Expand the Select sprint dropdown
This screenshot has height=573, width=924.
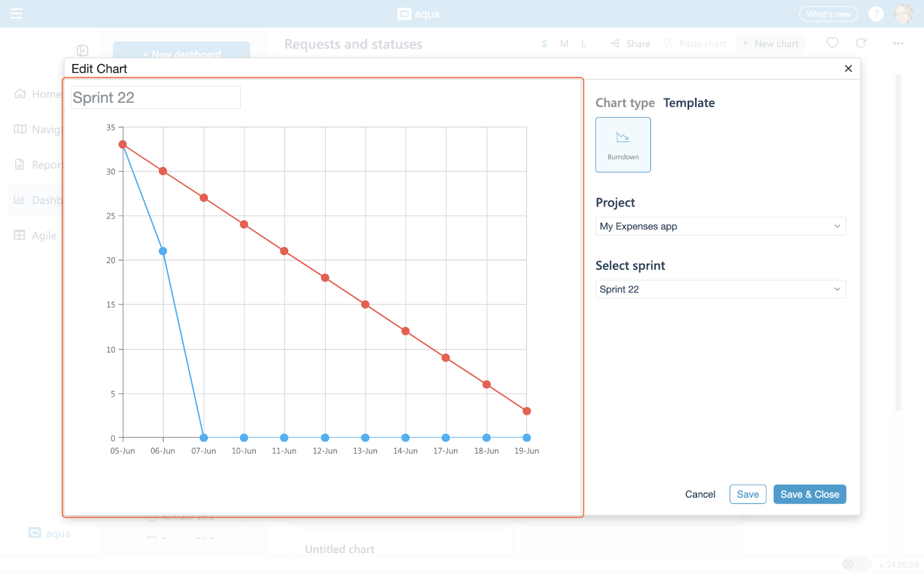(x=720, y=289)
